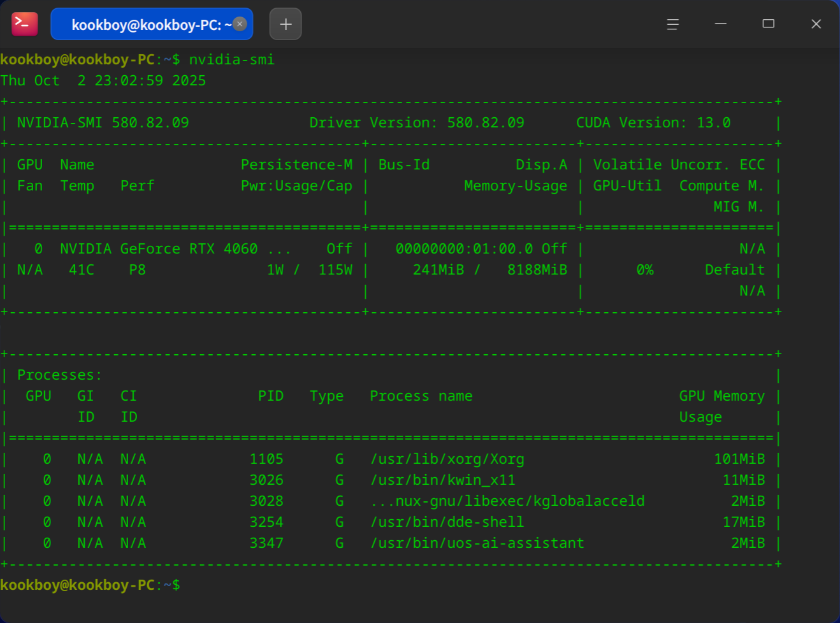Select the kookboy@kookboy-PC: ~ tab

point(152,24)
